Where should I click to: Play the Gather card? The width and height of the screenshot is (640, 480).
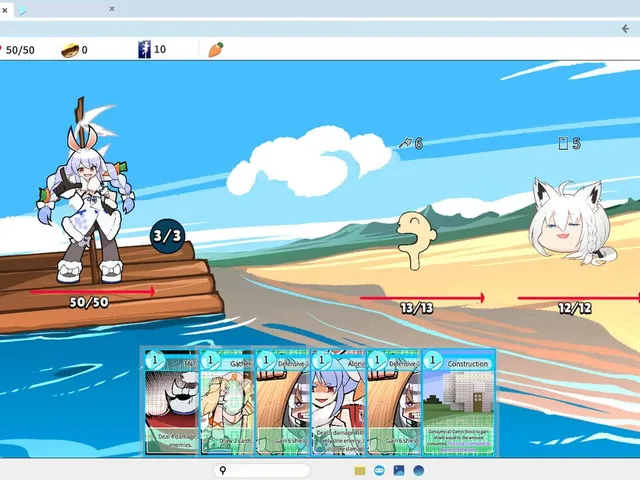click(227, 402)
